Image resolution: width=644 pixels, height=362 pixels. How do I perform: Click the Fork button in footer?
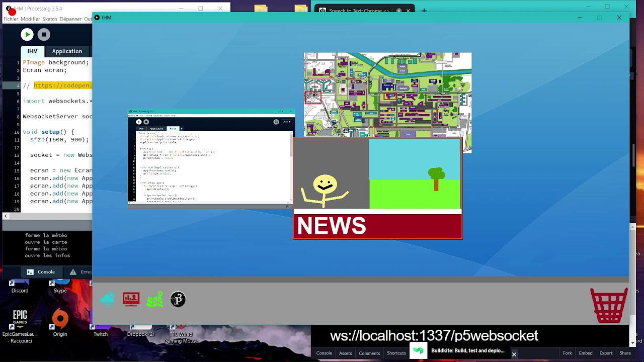tap(567, 353)
